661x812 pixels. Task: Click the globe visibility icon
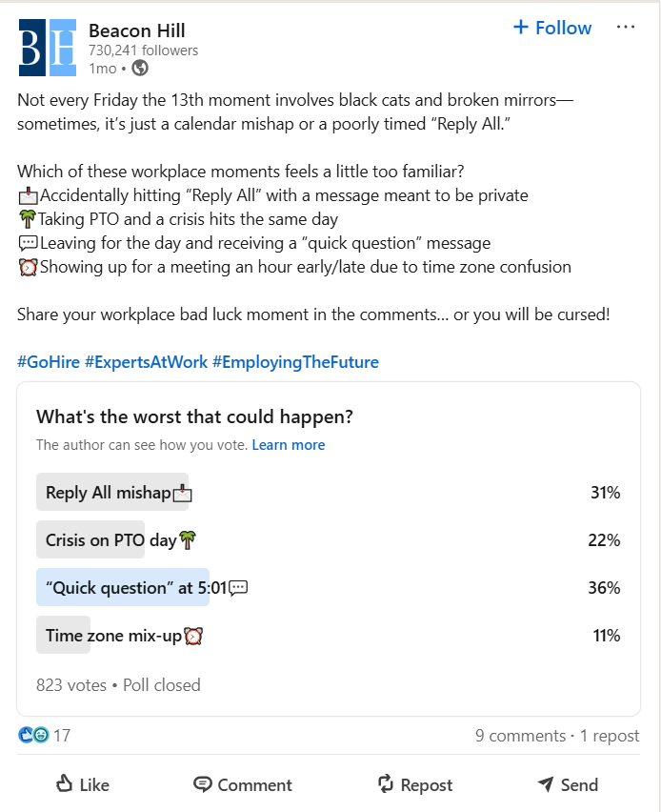pyautogui.click(x=140, y=68)
